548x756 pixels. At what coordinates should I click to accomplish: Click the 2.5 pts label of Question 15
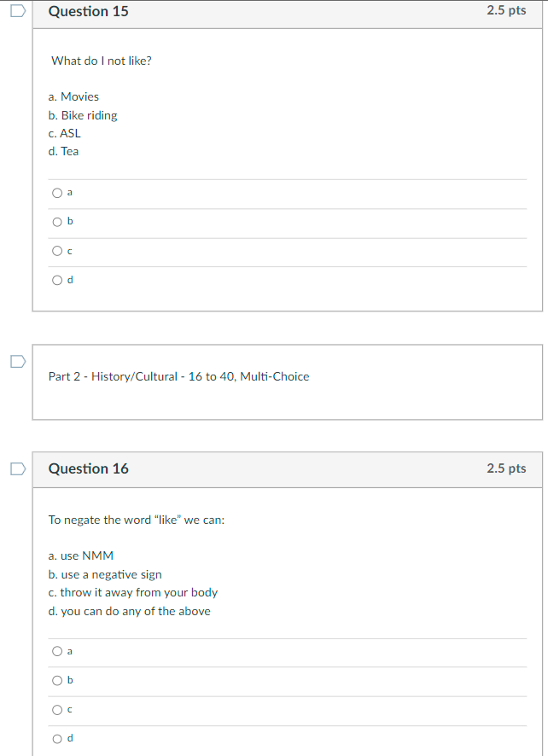point(506,11)
